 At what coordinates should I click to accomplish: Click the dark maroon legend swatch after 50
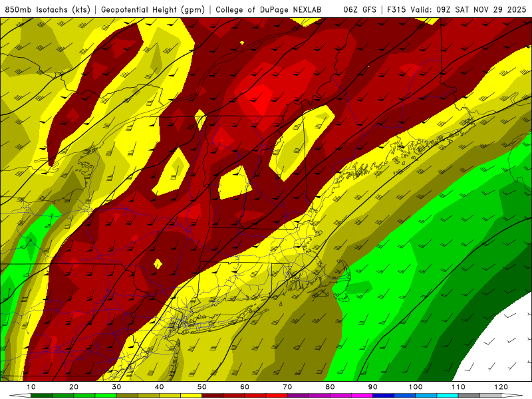pyautogui.click(x=212, y=396)
